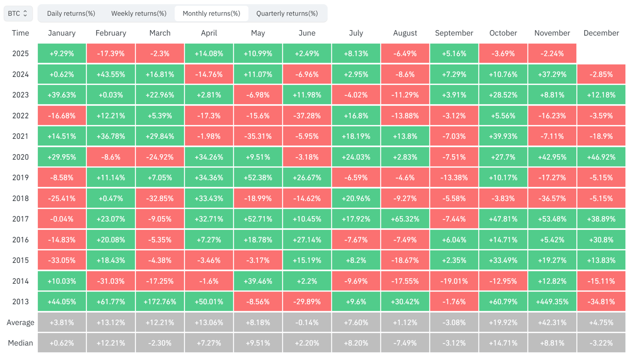Viewport: 644px width, 360px height.
Task: Click the 2013 row label
Action: coord(20,301)
